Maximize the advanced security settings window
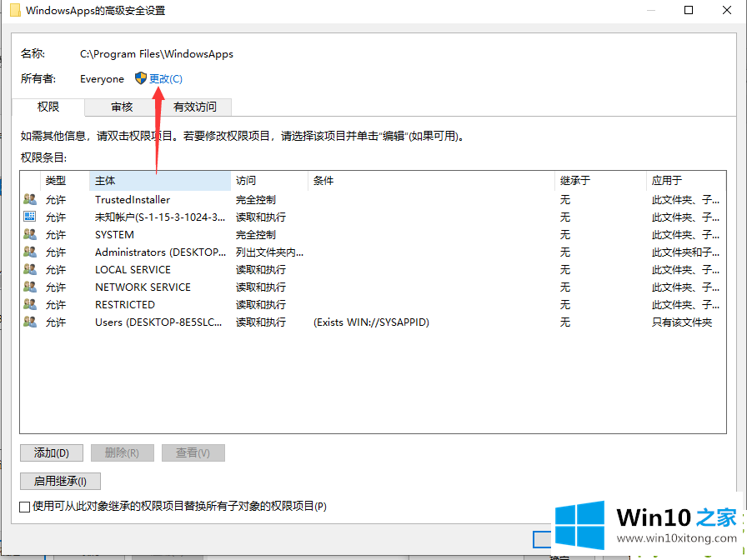747x560 pixels. pos(689,10)
